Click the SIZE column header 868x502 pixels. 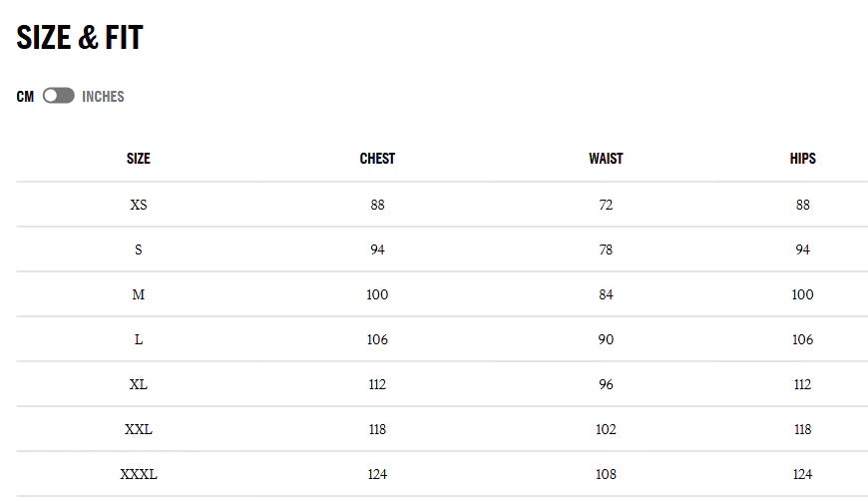pyautogui.click(x=139, y=159)
